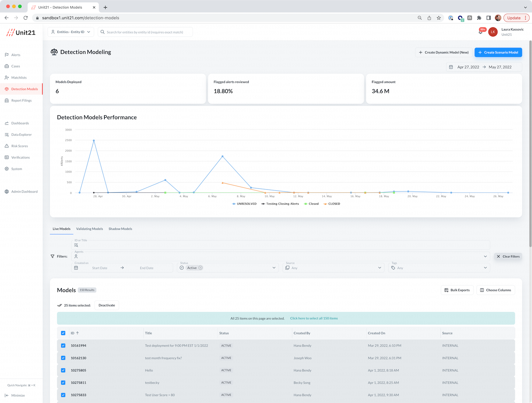
Task: Open the Entities - Entity ID dropdown
Action: point(71,32)
